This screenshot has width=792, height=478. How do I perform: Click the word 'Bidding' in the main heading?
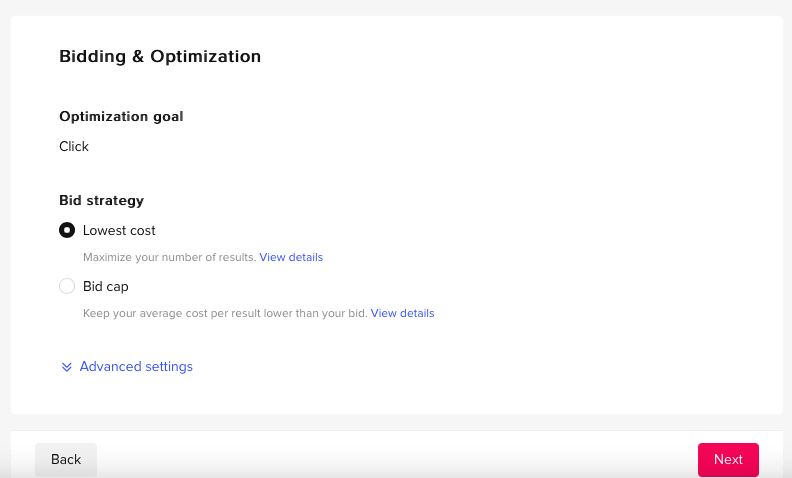pyautogui.click(x=92, y=56)
